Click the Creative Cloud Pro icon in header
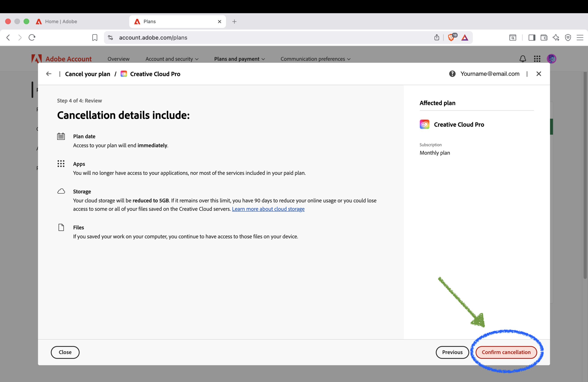 coord(124,74)
